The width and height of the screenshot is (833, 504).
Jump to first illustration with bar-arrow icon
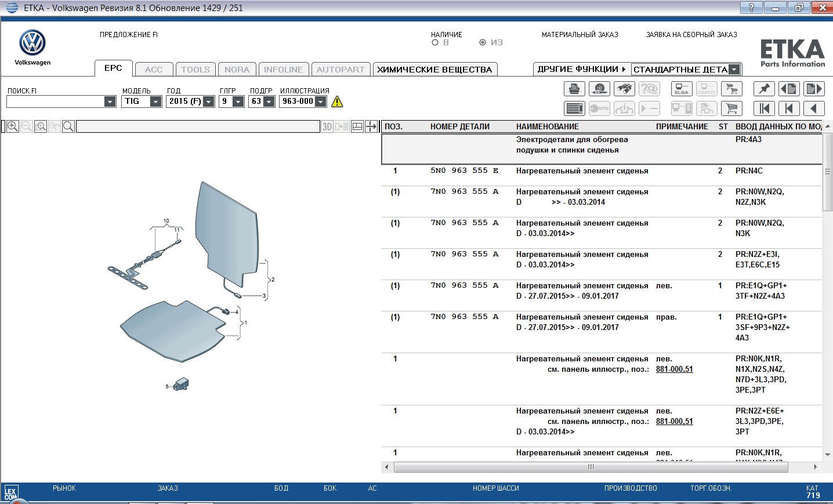(x=764, y=108)
